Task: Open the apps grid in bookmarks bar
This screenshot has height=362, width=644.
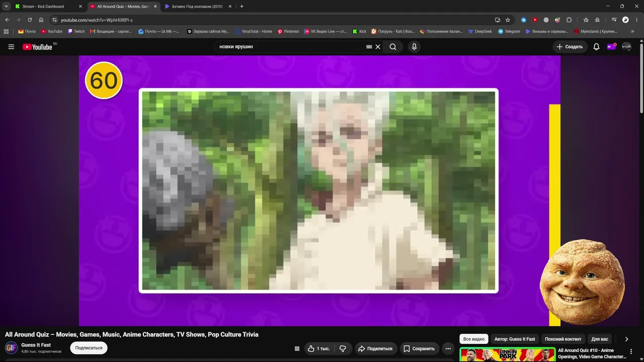Action: 6,31
